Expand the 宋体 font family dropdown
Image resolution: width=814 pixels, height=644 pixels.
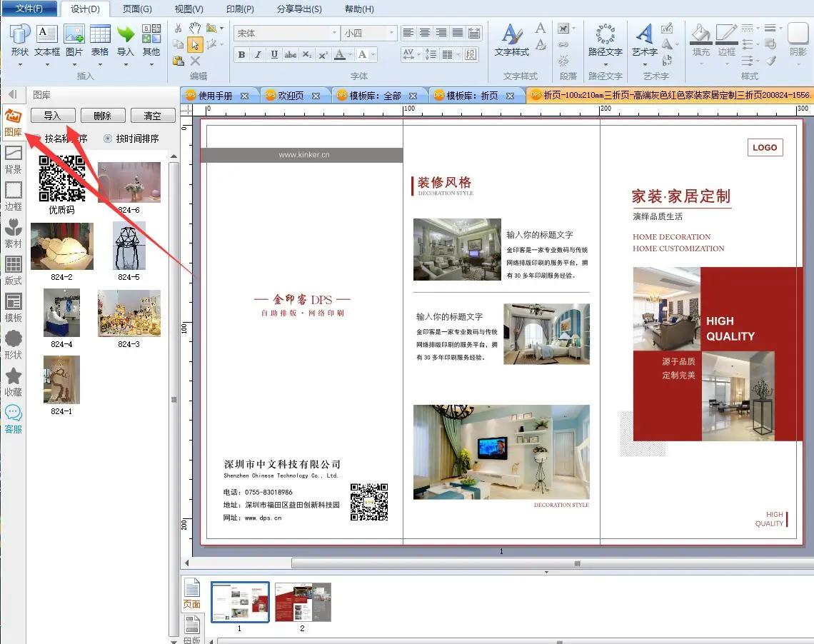pyautogui.click(x=335, y=34)
